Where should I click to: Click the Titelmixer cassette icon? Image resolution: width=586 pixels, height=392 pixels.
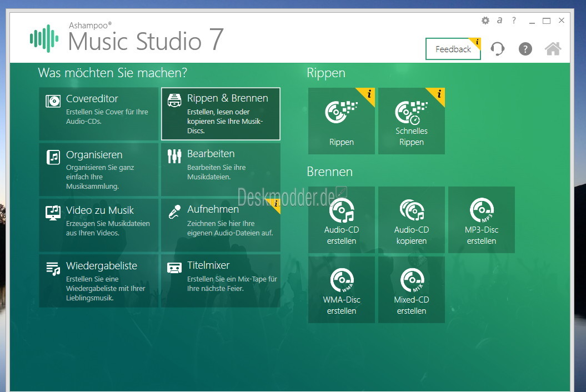pos(174,268)
